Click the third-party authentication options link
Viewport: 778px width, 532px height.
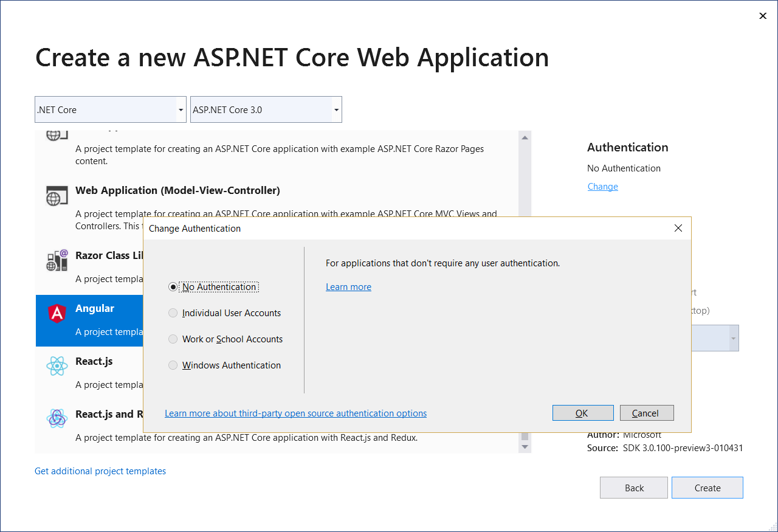295,413
